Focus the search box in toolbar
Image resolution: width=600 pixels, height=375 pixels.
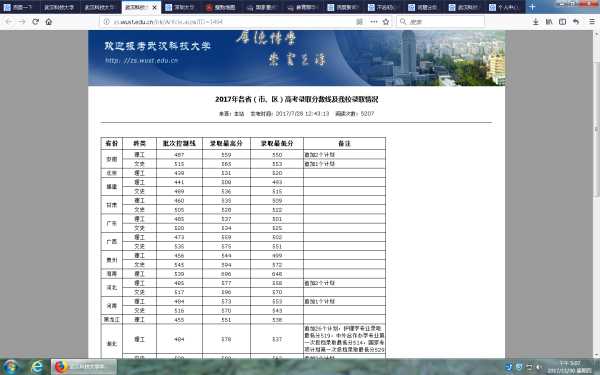point(440,22)
